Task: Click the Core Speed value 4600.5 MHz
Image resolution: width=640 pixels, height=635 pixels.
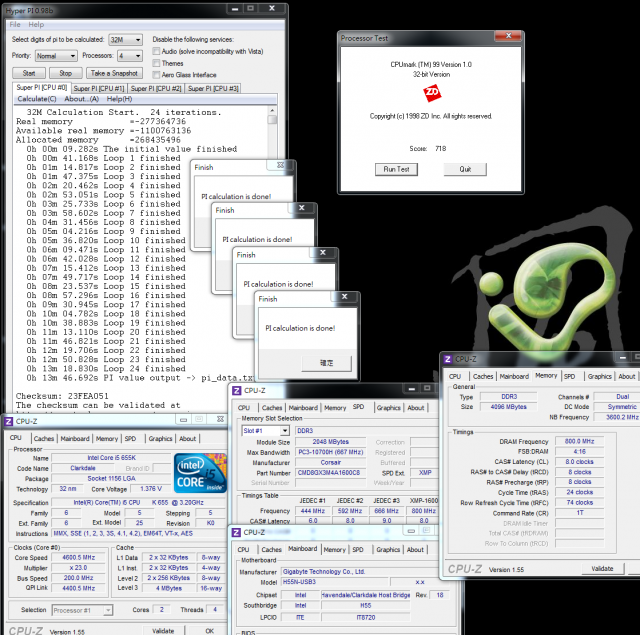Action: [78, 557]
